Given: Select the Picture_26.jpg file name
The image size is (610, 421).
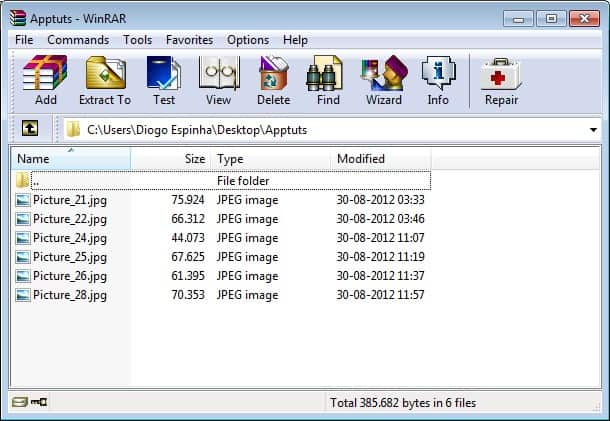Looking at the screenshot, I should coord(70,276).
